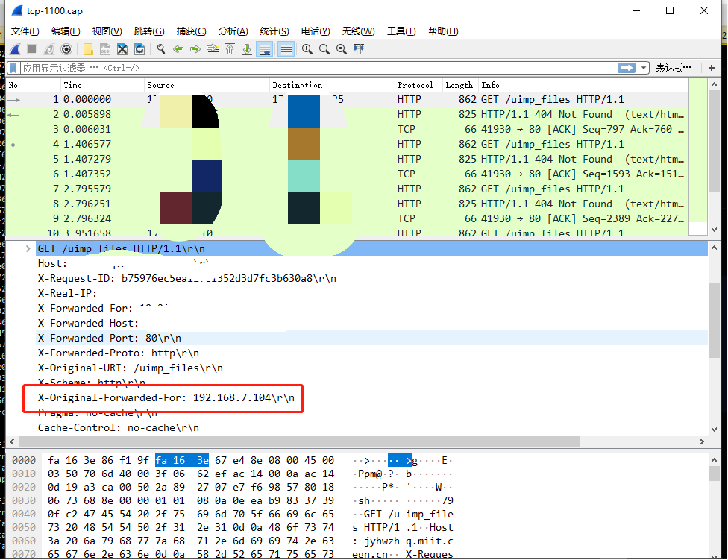Sort by the Source column header

point(207,85)
